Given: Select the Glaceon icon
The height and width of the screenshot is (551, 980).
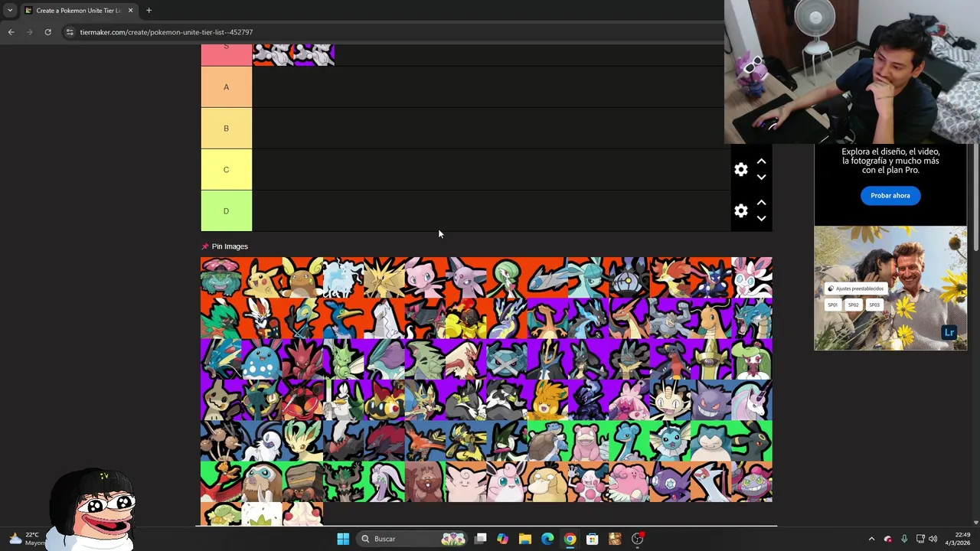Looking at the screenshot, I should click(x=588, y=277).
